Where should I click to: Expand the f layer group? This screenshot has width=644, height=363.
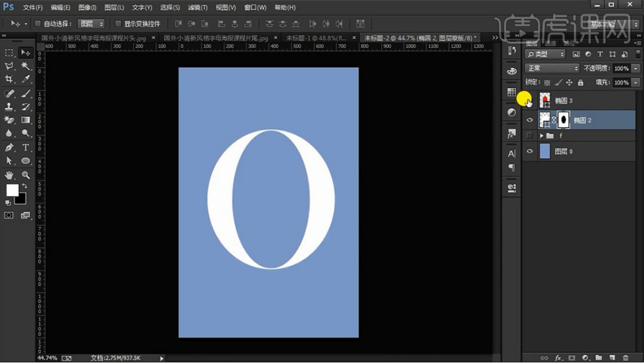click(542, 135)
